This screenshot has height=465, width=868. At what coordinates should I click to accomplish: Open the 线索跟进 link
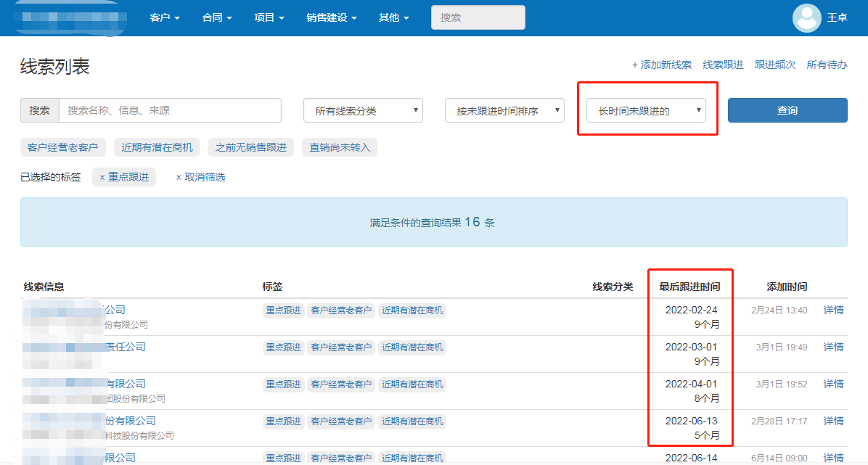pos(723,65)
